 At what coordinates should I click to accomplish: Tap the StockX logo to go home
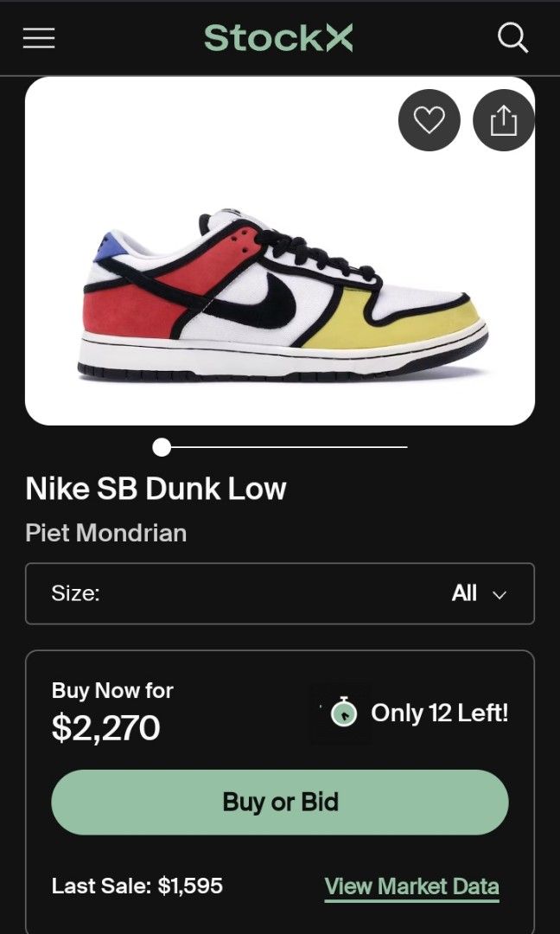click(x=278, y=38)
